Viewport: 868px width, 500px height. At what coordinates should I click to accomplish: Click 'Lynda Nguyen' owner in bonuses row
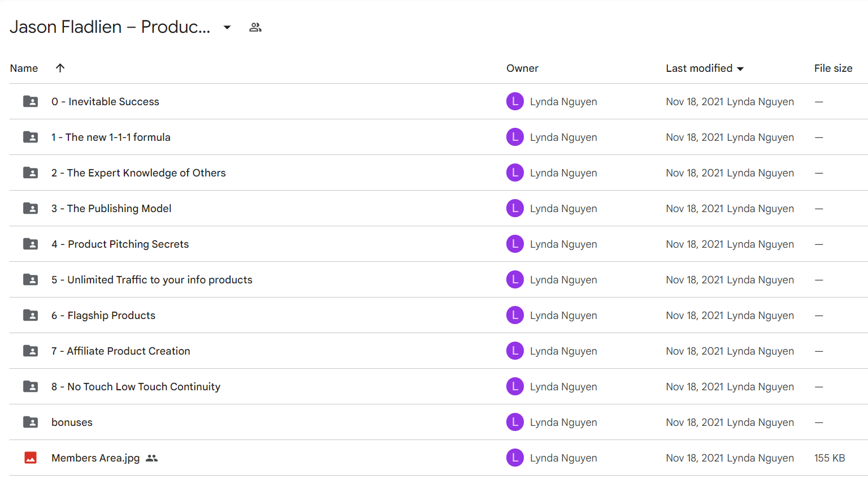(563, 423)
